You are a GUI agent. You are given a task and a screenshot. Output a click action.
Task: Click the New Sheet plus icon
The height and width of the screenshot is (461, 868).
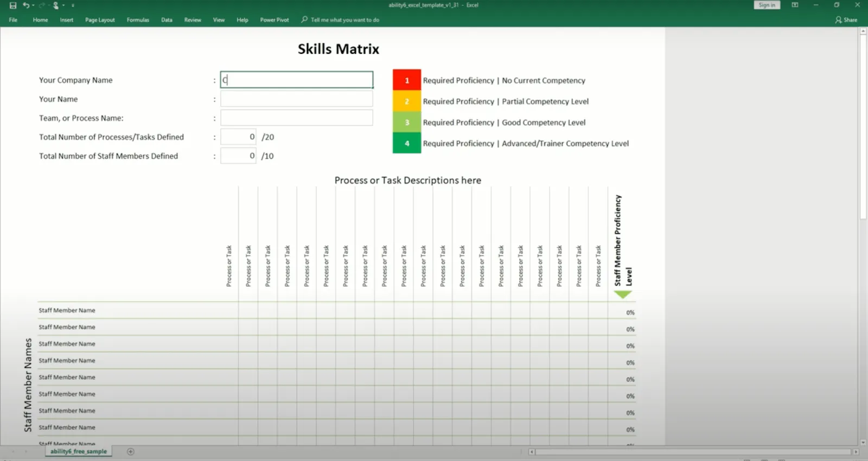[x=130, y=451]
